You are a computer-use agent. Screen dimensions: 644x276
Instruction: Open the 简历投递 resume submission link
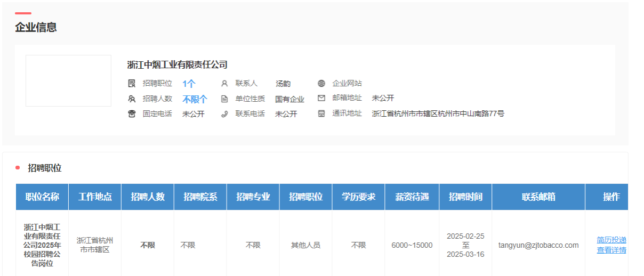pos(611,240)
